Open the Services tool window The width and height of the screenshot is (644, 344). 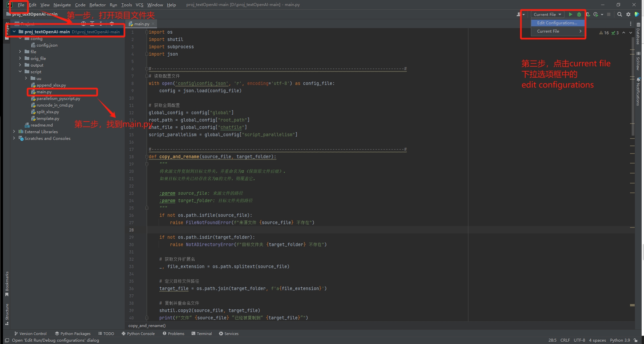pyautogui.click(x=229, y=333)
